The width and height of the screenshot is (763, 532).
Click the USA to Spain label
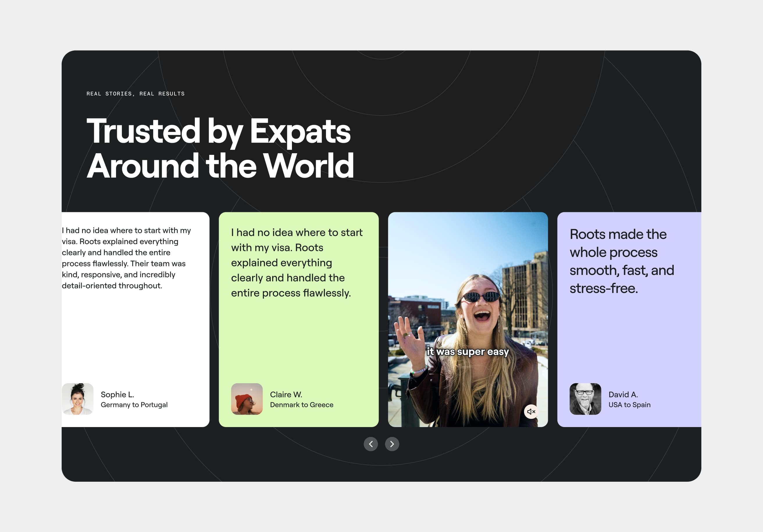630,405
